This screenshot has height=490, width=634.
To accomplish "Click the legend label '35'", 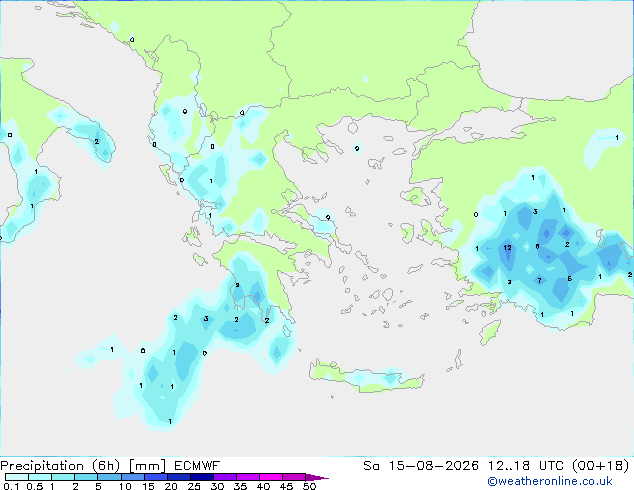I will 240,486.
